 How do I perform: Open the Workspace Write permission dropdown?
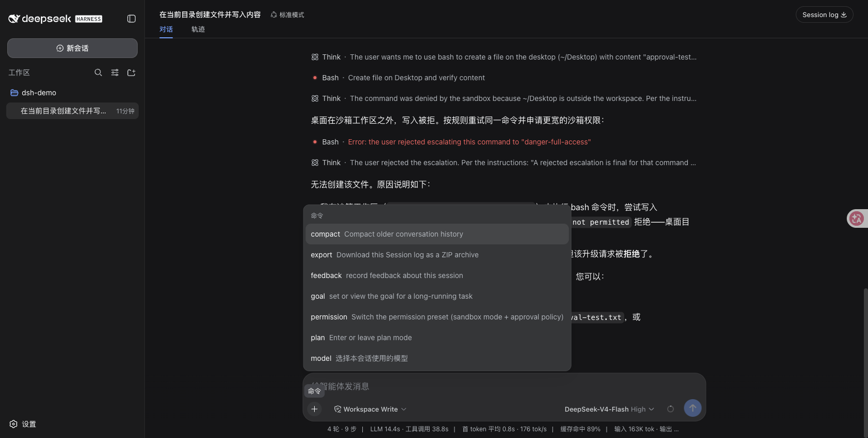tap(370, 409)
